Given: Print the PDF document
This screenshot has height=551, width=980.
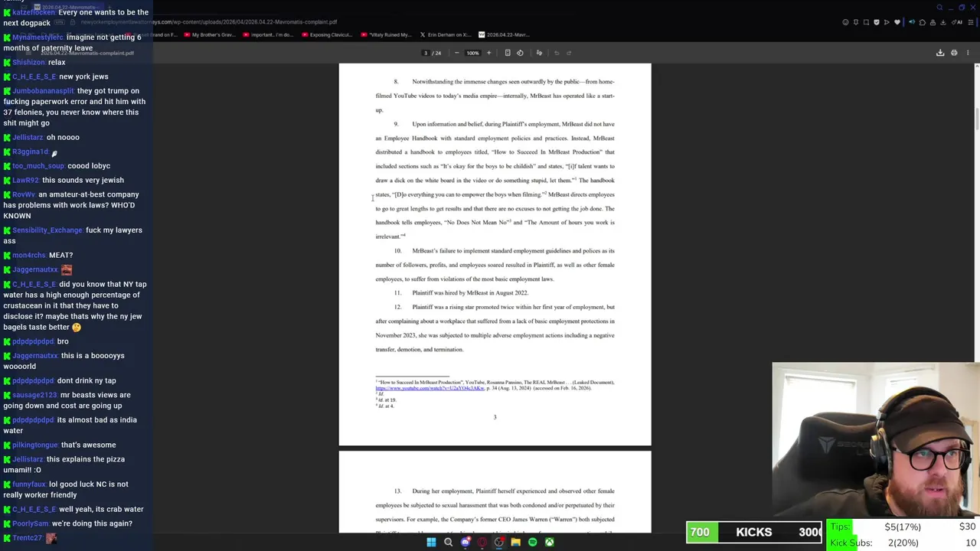Looking at the screenshot, I should (954, 53).
